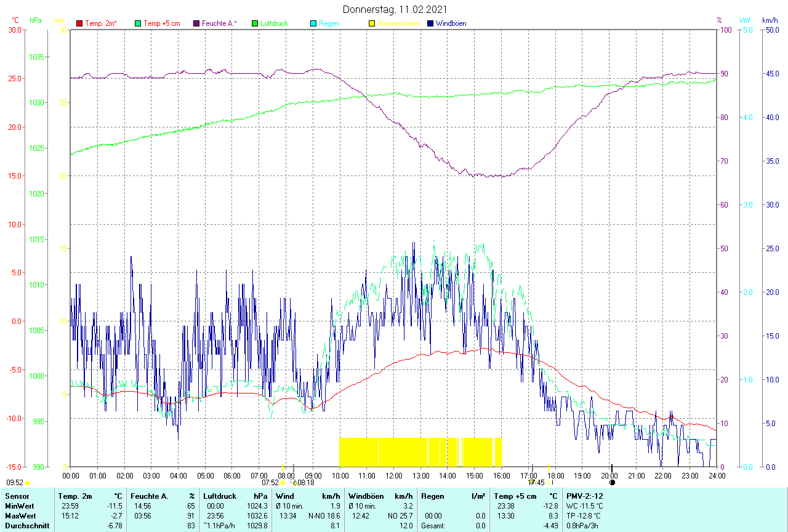Click the PMV-2:-12 header
Viewport: 788px width, 532px height.
tap(584, 496)
